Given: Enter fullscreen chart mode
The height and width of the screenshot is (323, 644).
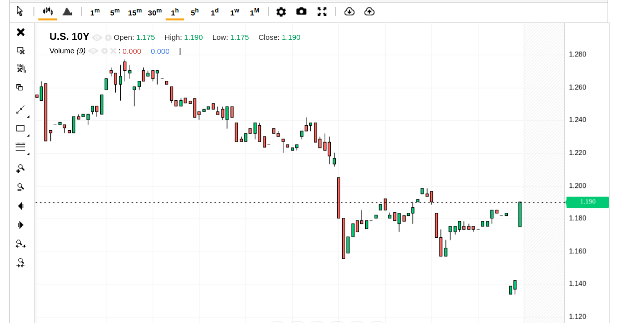Looking at the screenshot, I should click(322, 11).
